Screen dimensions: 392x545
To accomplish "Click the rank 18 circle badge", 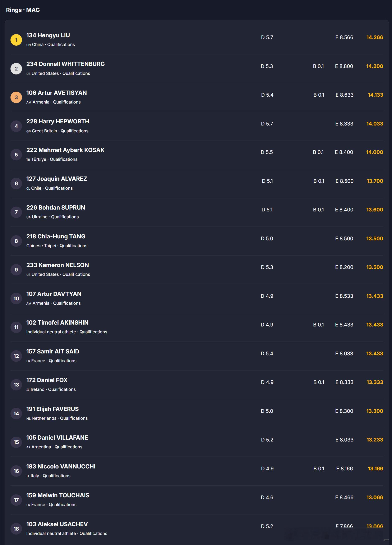I will [16, 529].
